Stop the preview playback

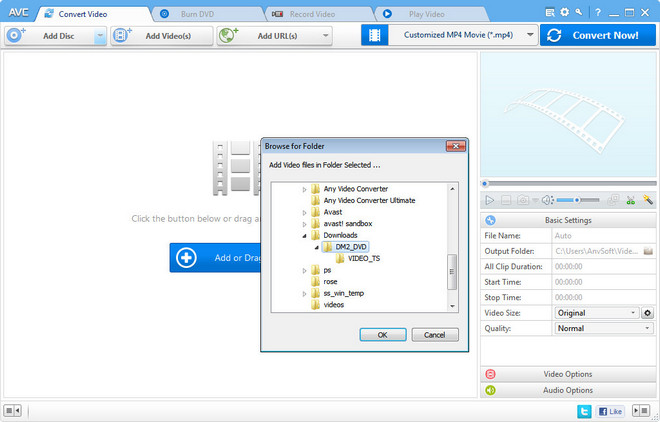click(506, 200)
